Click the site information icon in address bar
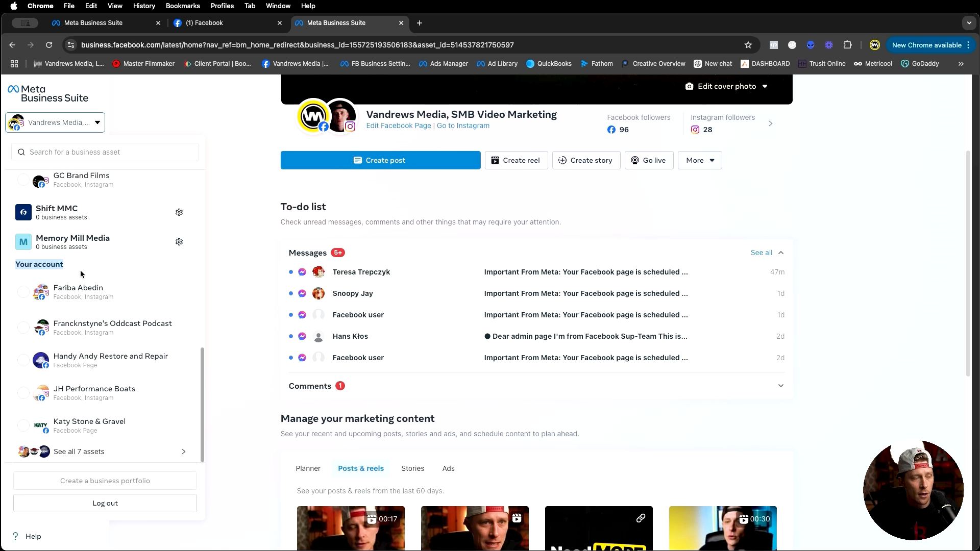Viewport: 980px width, 551px height. point(71,45)
